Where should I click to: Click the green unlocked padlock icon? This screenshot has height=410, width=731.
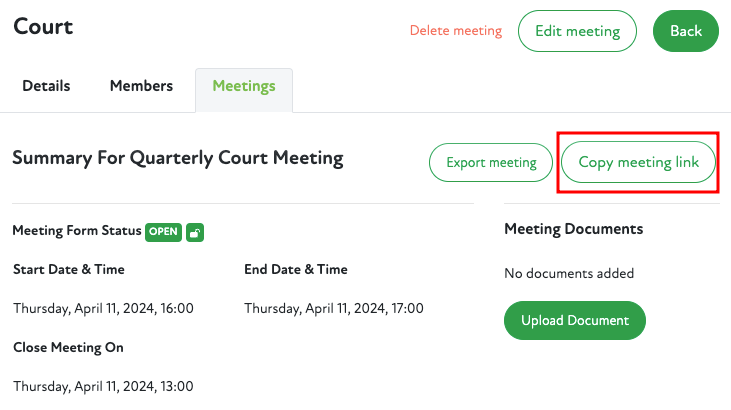(x=195, y=232)
